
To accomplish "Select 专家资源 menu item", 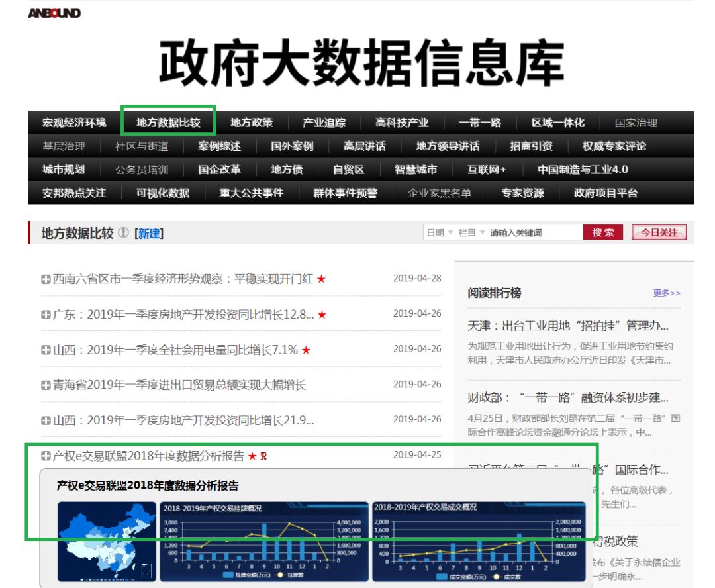I will (523, 193).
